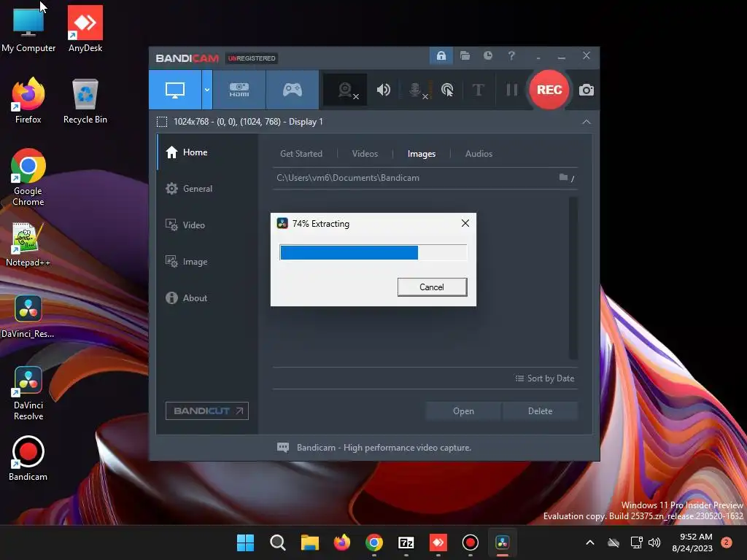This screenshot has height=560, width=747.
Task: Show hidden system tray icons
Action: point(589,542)
